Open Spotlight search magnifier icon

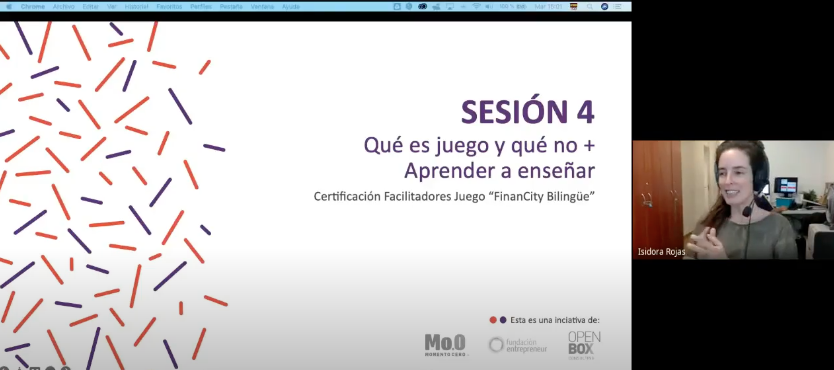[x=589, y=6]
